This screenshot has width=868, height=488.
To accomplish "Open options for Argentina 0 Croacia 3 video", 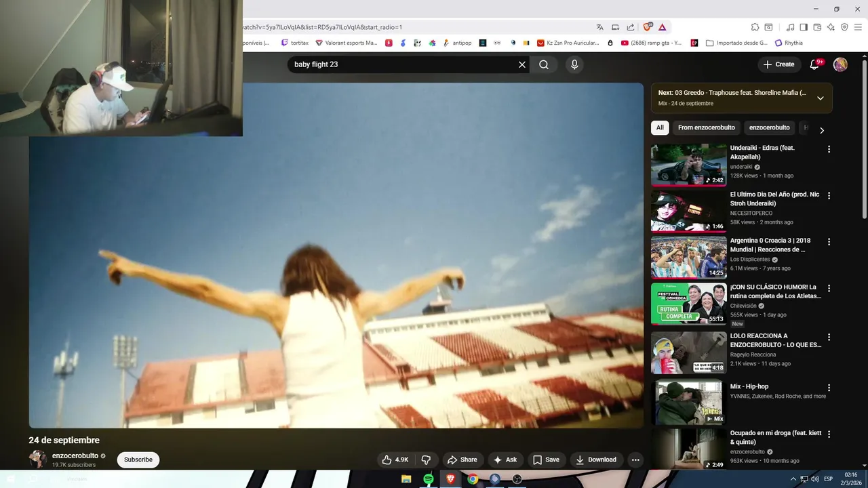I will [x=829, y=241].
